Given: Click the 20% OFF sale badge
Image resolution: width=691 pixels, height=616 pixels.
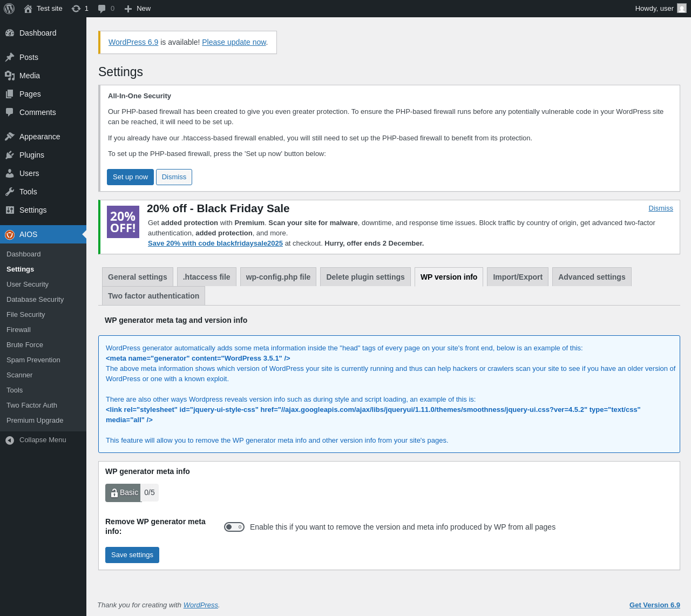Looking at the screenshot, I should pyautogui.click(x=123, y=222).
